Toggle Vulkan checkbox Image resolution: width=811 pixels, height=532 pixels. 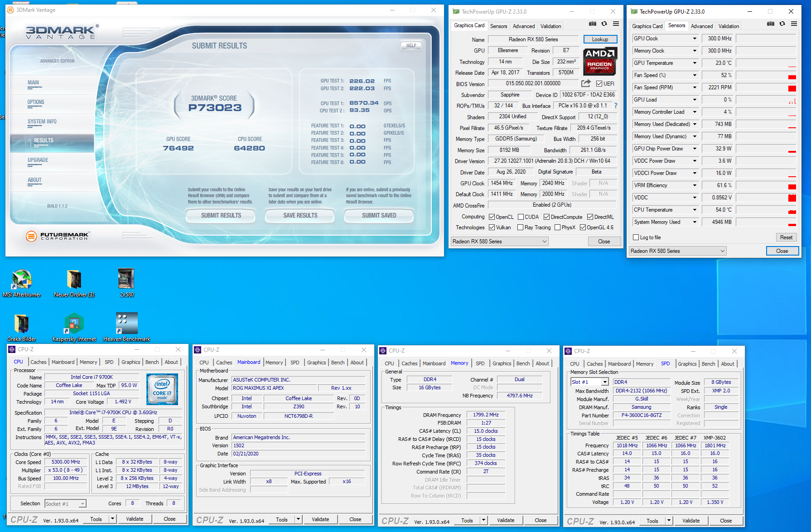pyautogui.click(x=492, y=227)
